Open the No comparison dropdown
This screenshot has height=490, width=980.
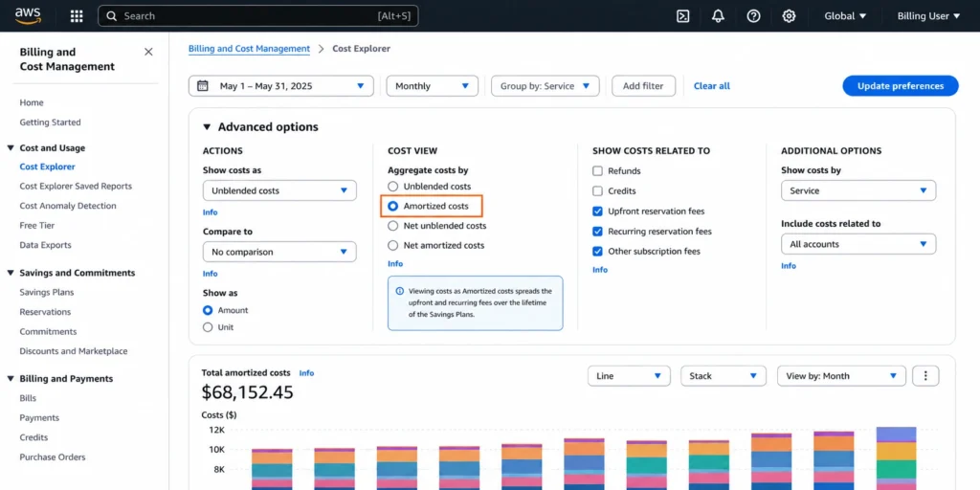click(x=279, y=252)
